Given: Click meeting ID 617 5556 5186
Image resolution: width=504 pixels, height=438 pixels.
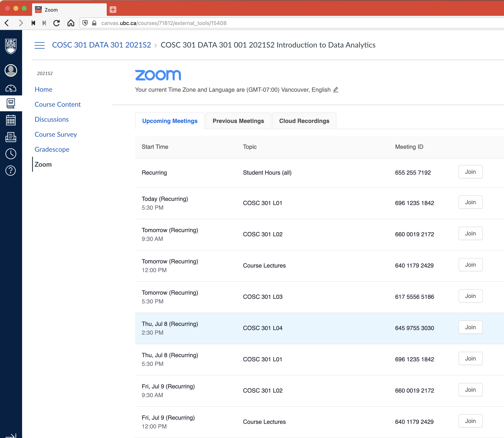Looking at the screenshot, I should 415,297.
